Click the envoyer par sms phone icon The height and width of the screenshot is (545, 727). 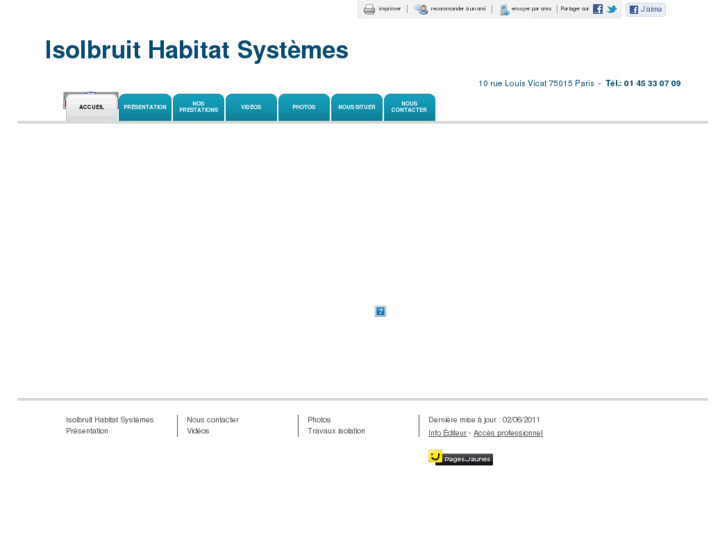pyautogui.click(x=504, y=9)
